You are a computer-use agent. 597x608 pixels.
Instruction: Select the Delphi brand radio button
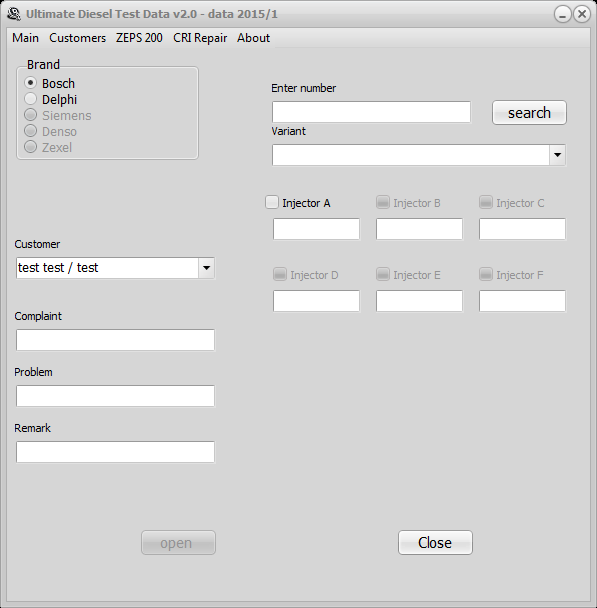(x=31, y=99)
